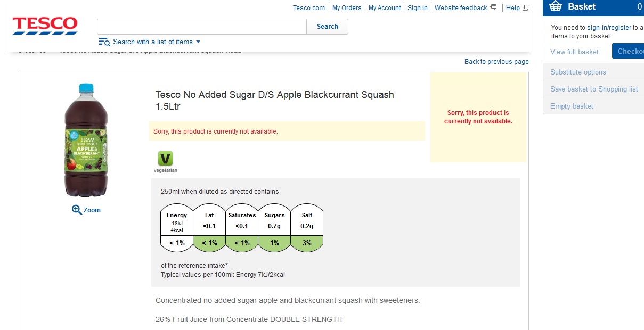Select Substitute options in basket panel
Image resolution: width=644 pixels, height=330 pixels.
(578, 72)
